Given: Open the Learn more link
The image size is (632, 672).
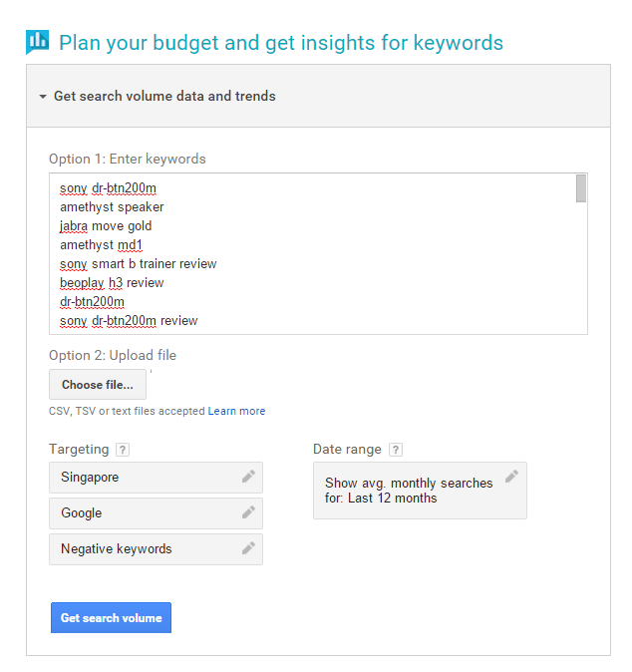Looking at the screenshot, I should (236, 411).
